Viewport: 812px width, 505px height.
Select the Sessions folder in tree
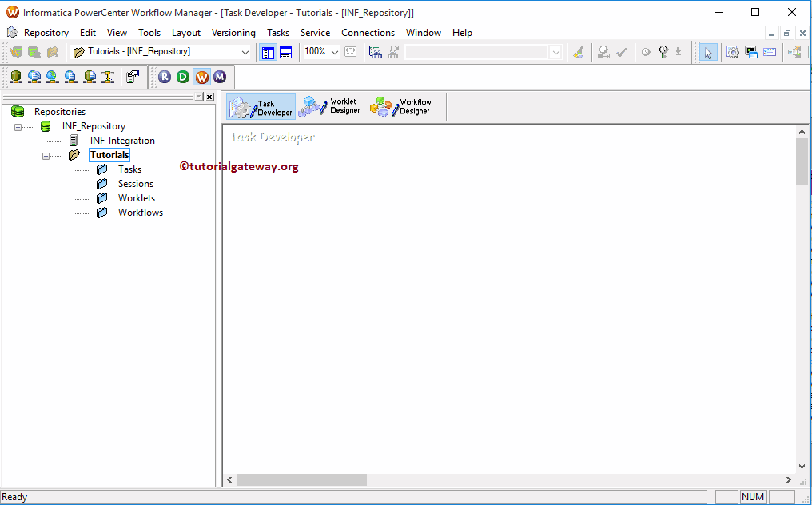[x=136, y=184]
